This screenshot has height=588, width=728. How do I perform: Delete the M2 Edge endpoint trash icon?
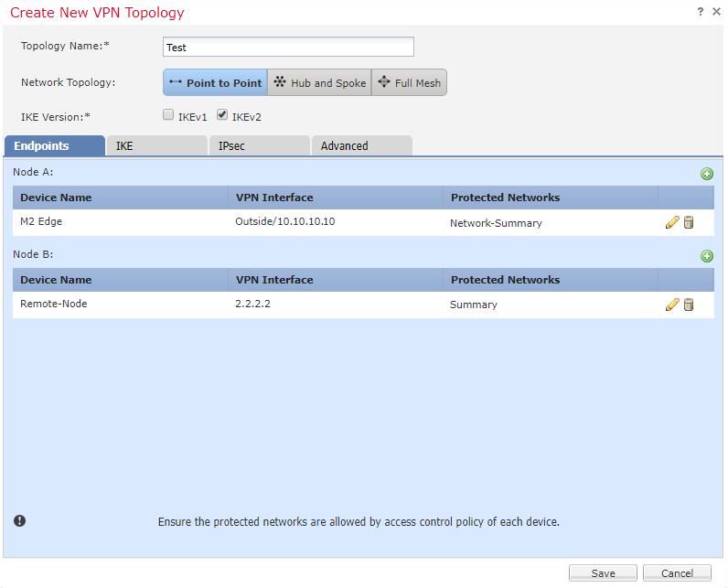pos(689,222)
